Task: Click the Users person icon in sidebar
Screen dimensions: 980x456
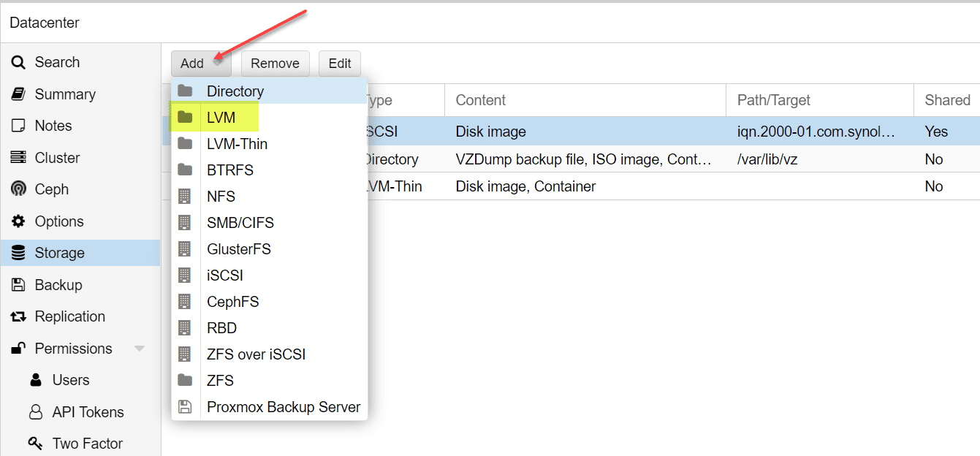Action: click(35, 379)
